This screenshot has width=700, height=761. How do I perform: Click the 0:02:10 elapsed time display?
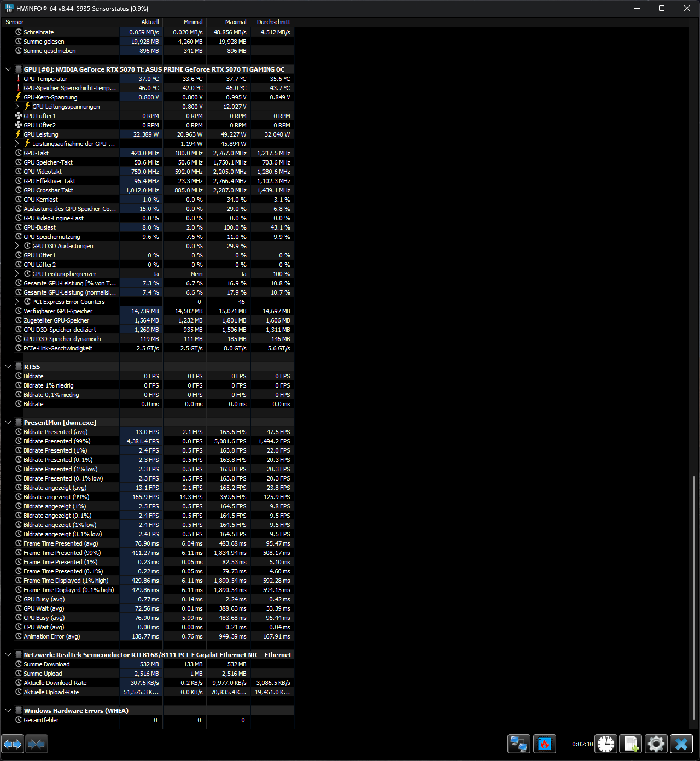582,744
